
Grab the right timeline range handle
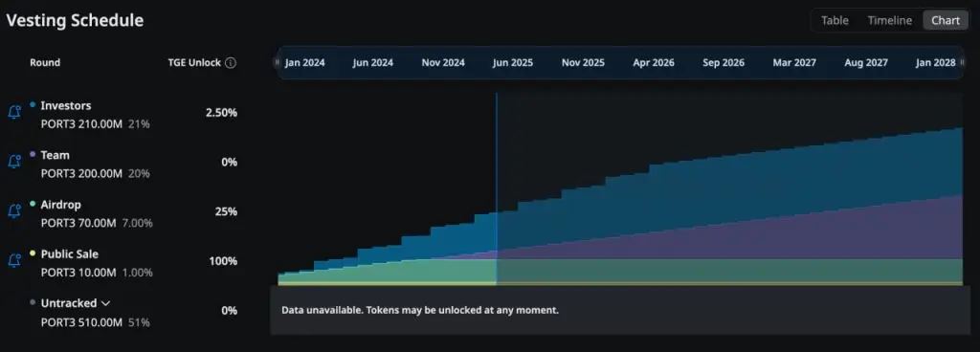[x=961, y=62]
